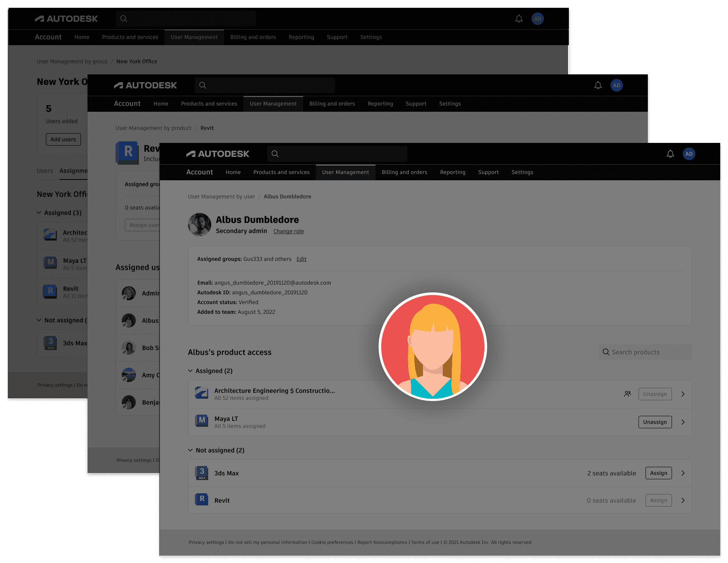The image size is (728, 563).
Task: Click the magnifier icon in Search products
Action: tap(606, 352)
